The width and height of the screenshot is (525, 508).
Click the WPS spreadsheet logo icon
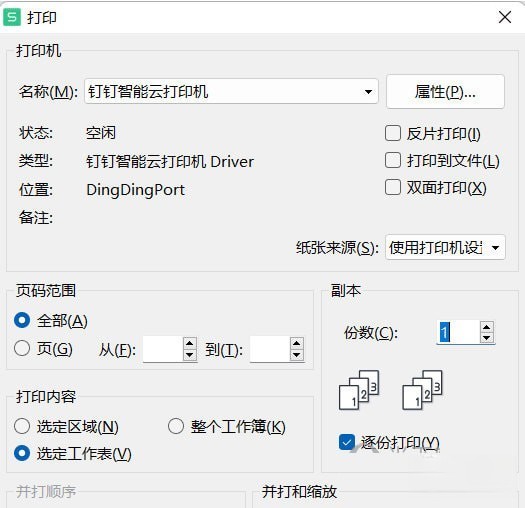pos(12,17)
